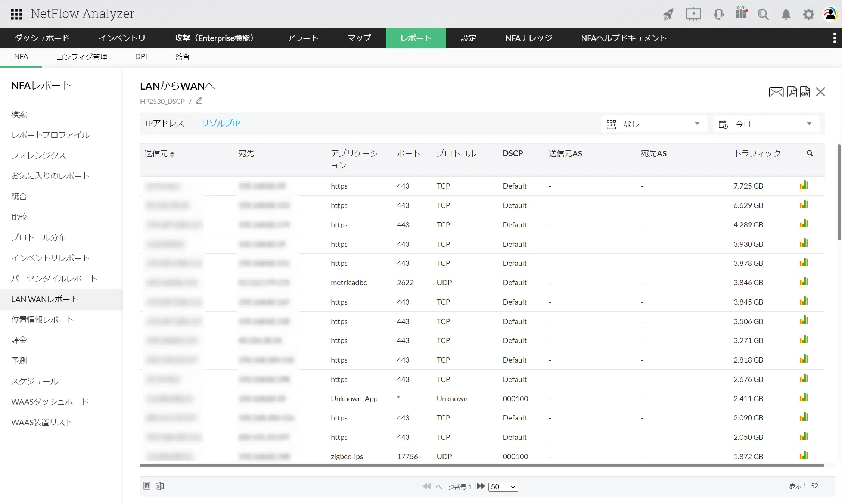Click the table column search magnifier icon
842x504 pixels.
pyautogui.click(x=810, y=153)
